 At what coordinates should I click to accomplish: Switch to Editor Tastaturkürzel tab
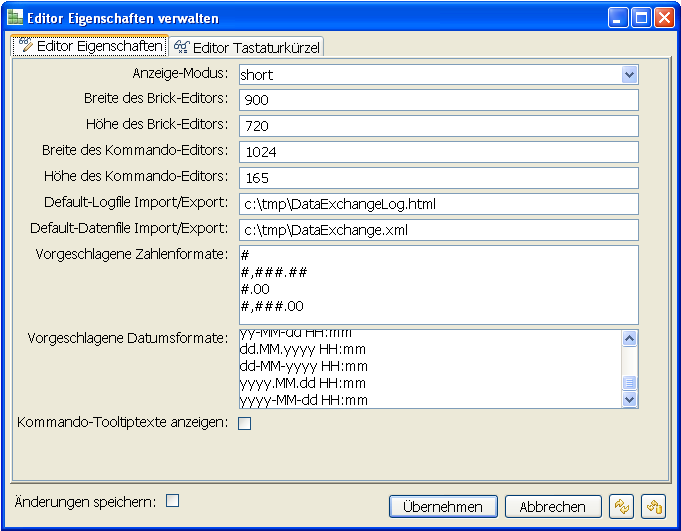(247, 47)
